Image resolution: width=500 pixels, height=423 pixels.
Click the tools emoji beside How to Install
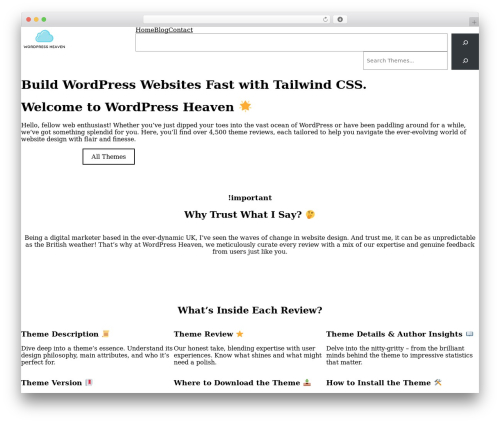pos(438,382)
